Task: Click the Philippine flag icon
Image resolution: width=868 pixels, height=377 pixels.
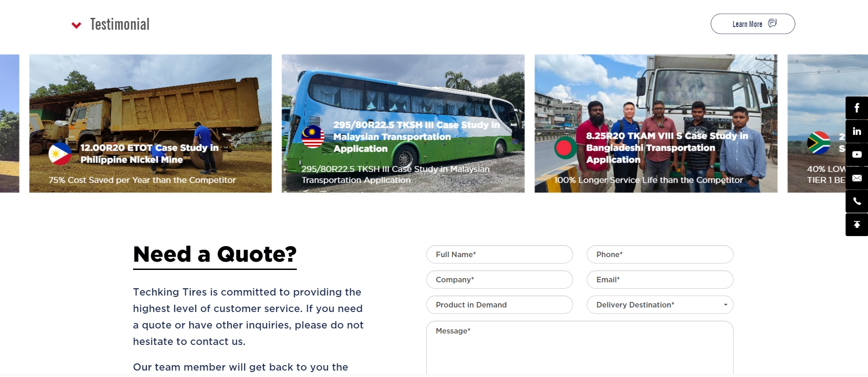Action: tap(60, 154)
